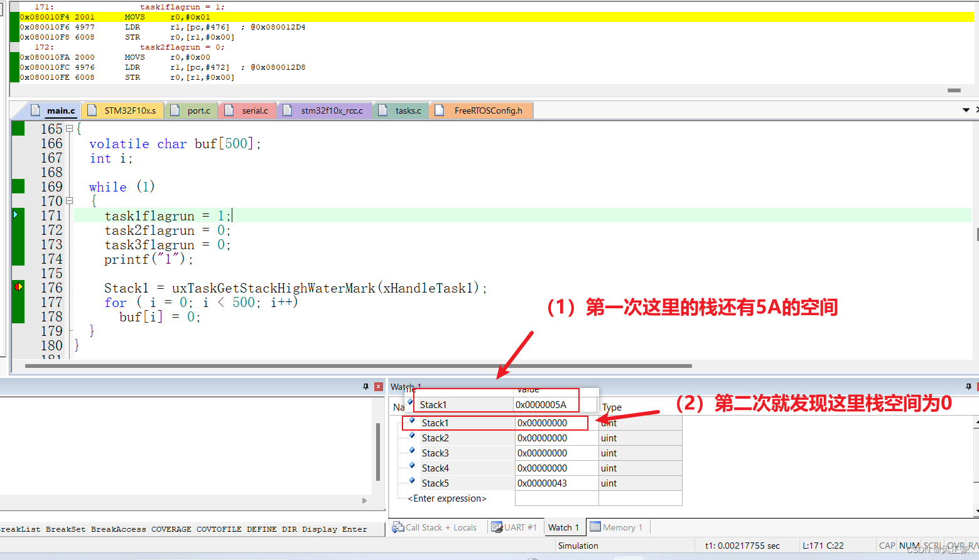Click the command window vertical scrollbar
This screenshot has width=979, height=560.
pos(378,452)
